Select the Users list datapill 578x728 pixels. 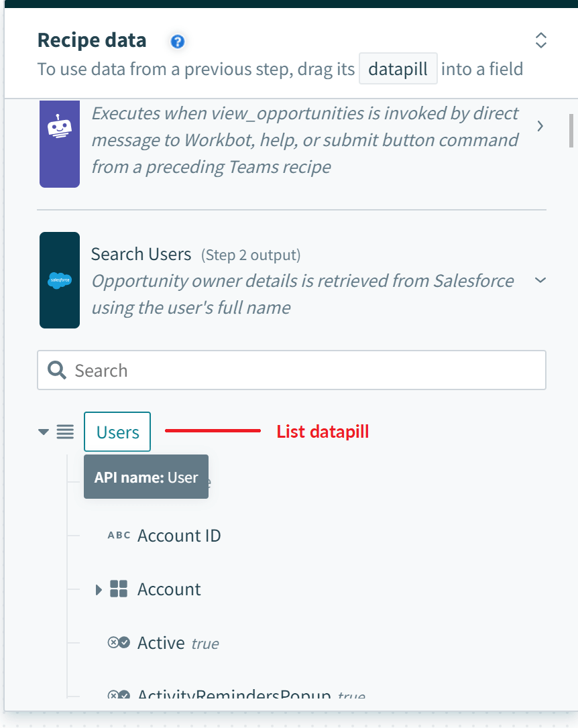click(x=117, y=432)
